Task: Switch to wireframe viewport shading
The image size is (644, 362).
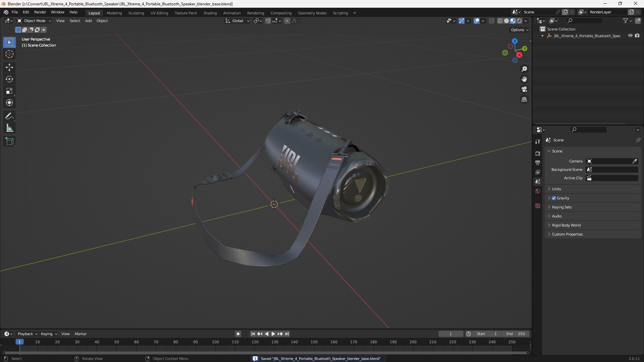Action: coord(500,21)
